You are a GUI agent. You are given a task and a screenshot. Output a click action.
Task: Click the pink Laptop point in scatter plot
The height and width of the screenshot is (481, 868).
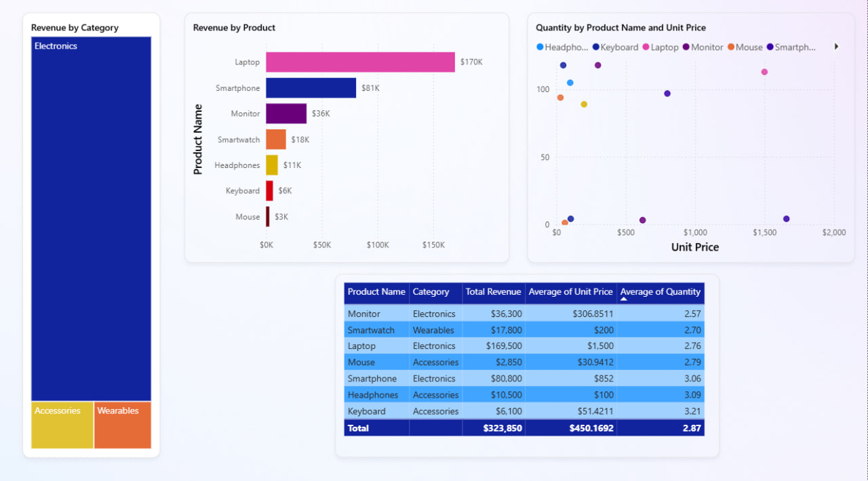(x=764, y=72)
